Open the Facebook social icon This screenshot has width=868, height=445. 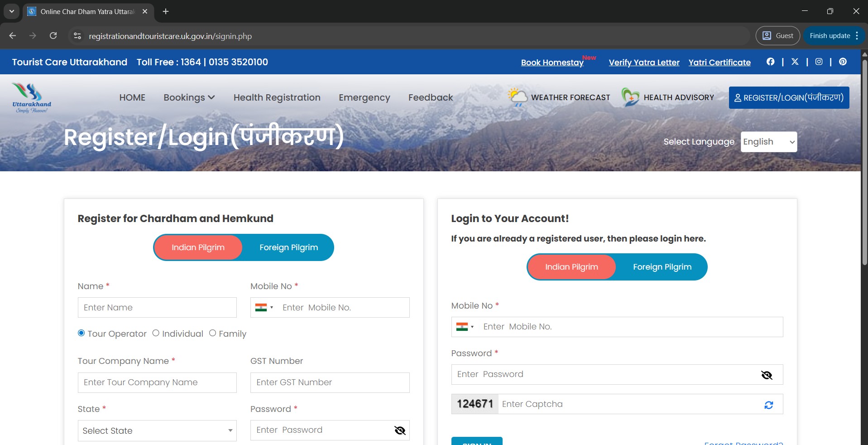(770, 62)
